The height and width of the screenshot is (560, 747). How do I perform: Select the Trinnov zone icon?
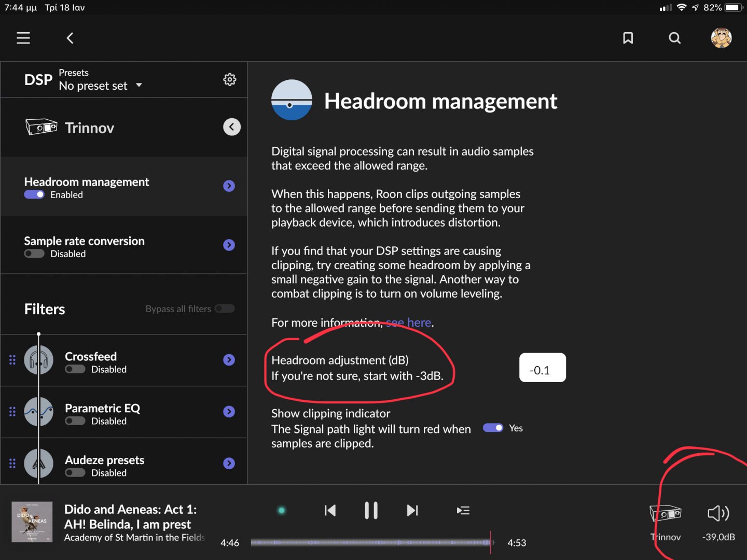tap(666, 513)
